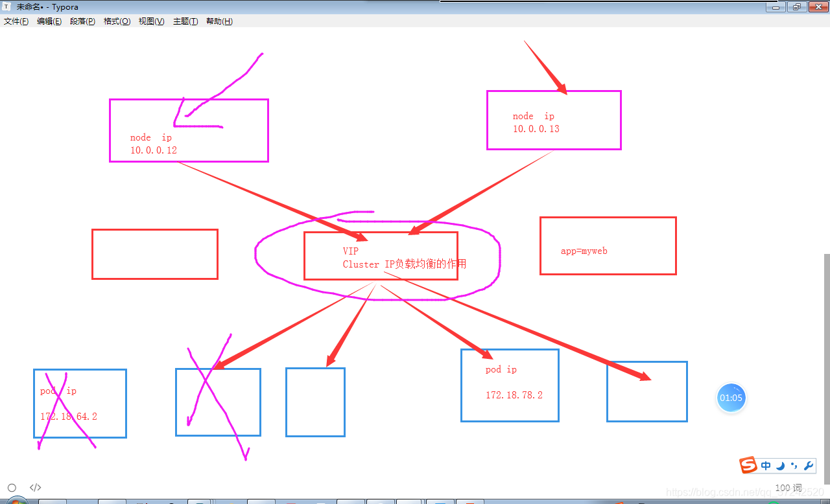
Task: Minimize the Typora window
Action: (x=776, y=6)
